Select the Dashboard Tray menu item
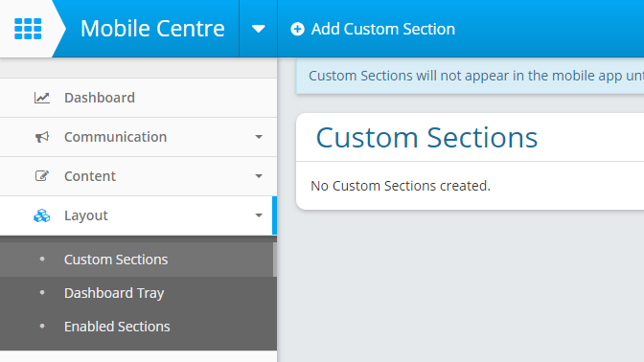The height and width of the screenshot is (362, 644). click(x=138, y=293)
